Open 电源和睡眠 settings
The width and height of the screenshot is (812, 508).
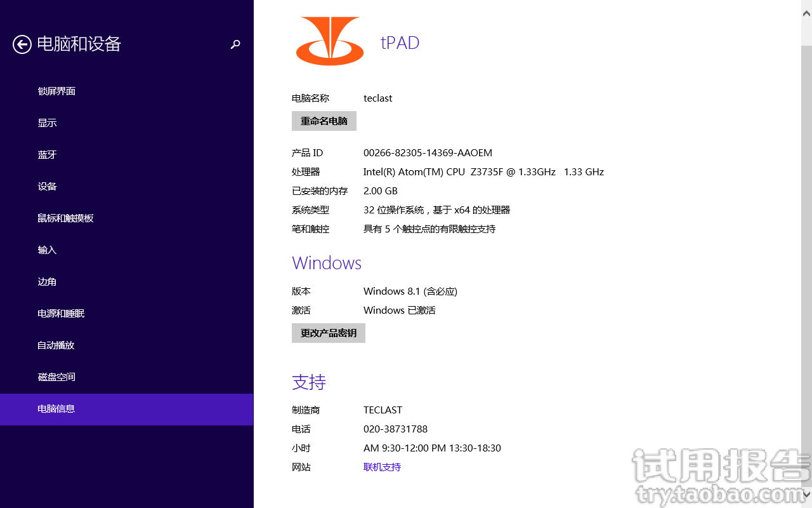[x=61, y=313]
